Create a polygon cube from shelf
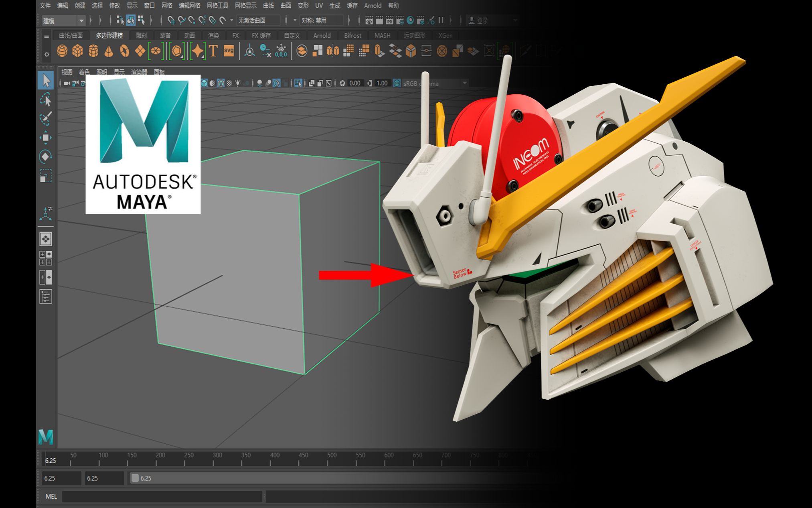 [77, 51]
